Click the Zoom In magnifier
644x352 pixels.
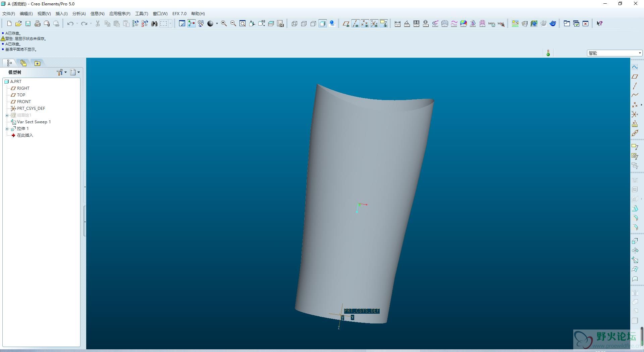pos(224,24)
